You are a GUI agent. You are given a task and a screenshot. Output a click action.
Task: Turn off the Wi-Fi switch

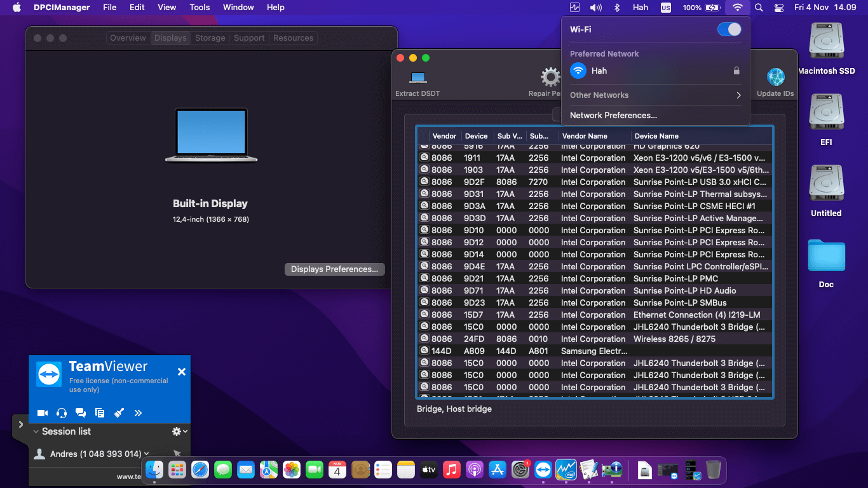click(729, 29)
